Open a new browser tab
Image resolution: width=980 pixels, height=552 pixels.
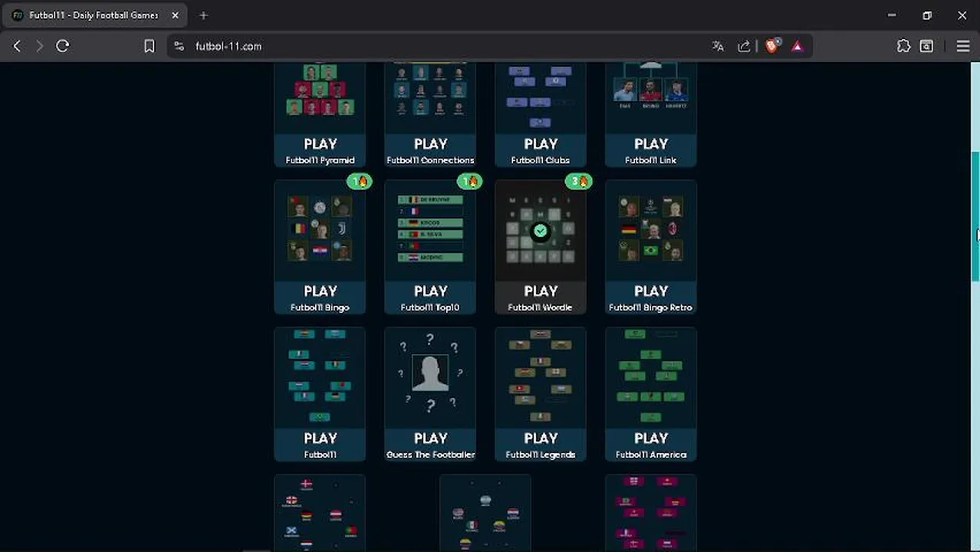203,15
